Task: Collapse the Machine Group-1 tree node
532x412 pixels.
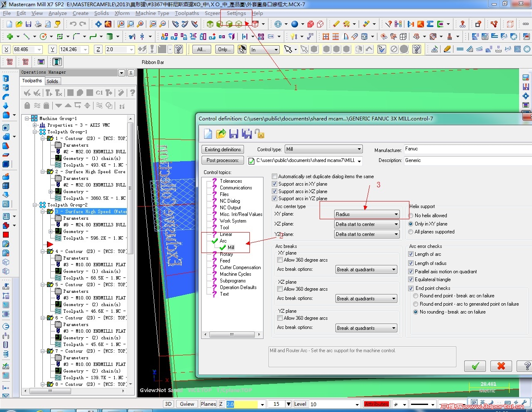Action: pyautogui.click(x=27, y=118)
